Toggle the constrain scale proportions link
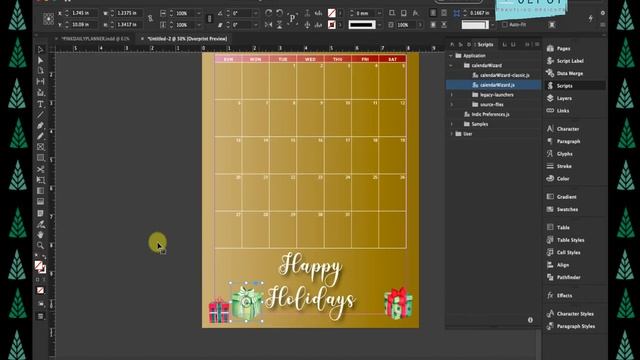The height and width of the screenshot is (360, 640). click(x=210, y=19)
